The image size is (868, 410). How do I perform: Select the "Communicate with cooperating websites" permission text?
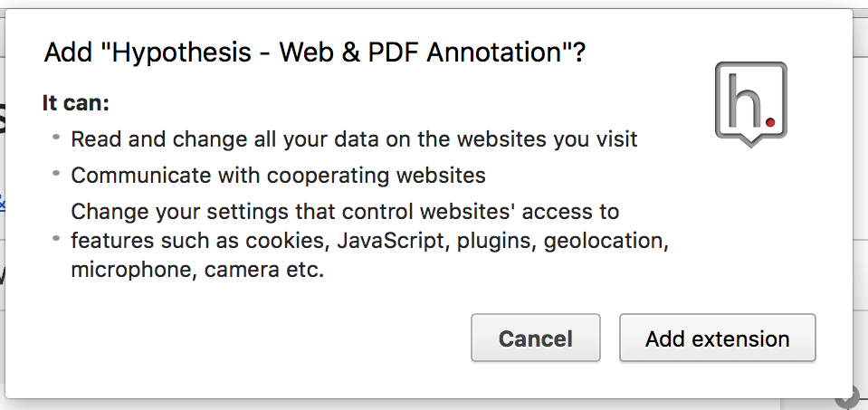279,176
